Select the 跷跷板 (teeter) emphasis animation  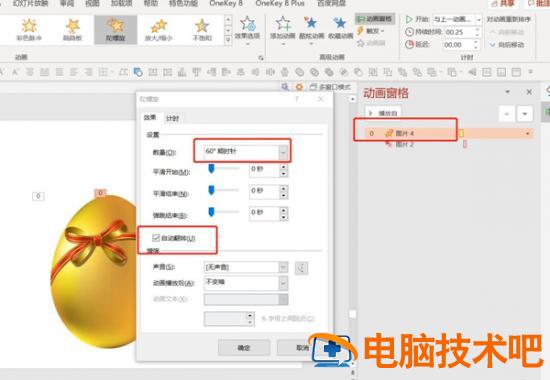pyautogui.click(x=73, y=29)
